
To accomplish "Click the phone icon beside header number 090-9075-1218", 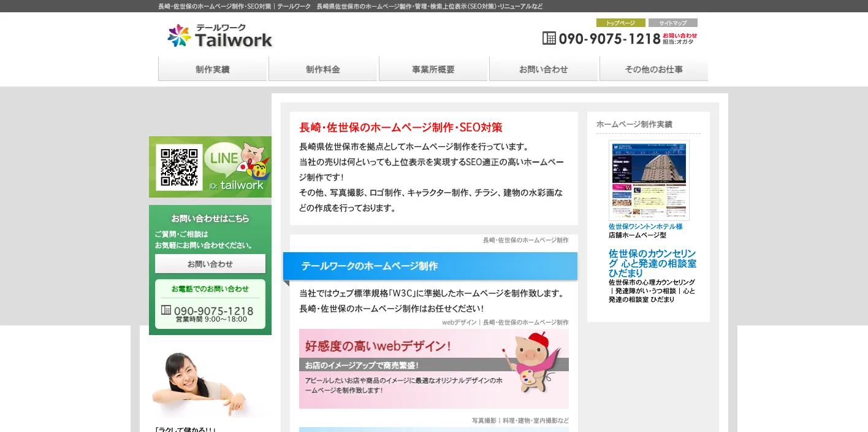I will [549, 38].
